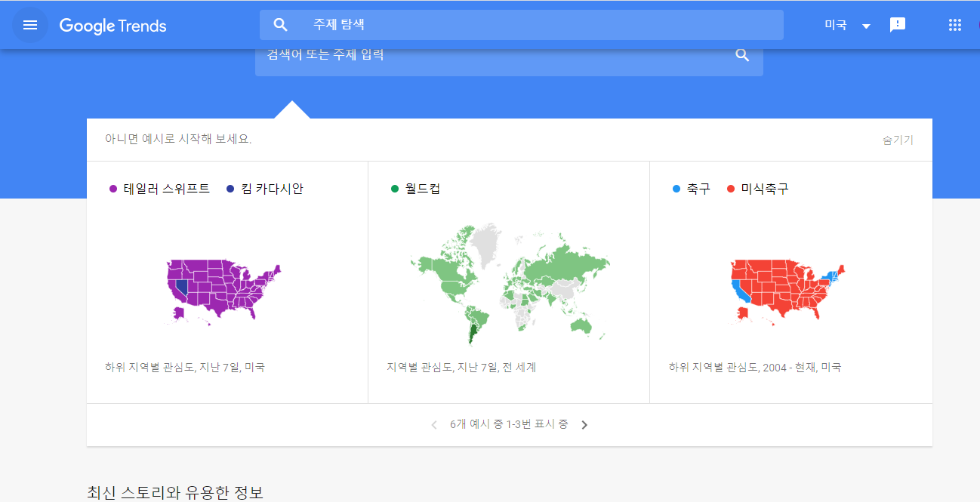Click the 최신 스토리와 유용한 정보 heading

point(175,493)
